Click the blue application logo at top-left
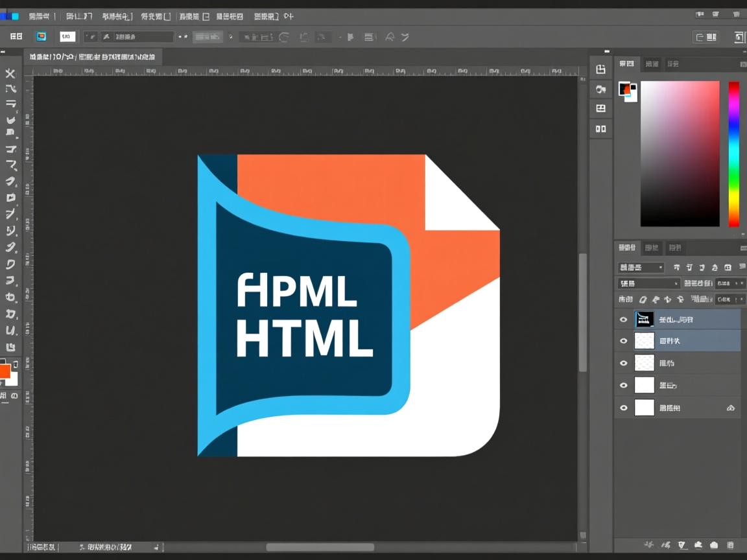Screen dimensions: 747x560 [x=10, y=16]
